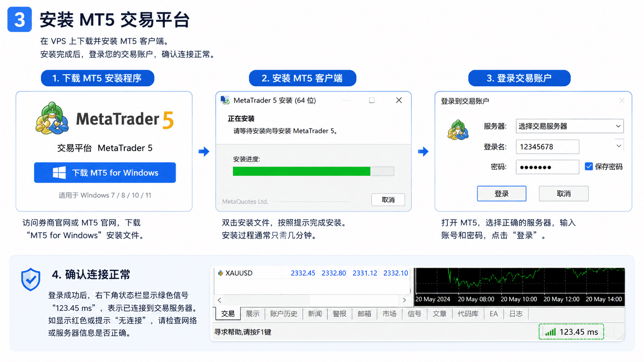Open the 信号 tab
Image resolution: width=644 pixels, height=362 pixels.
(x=414, y=314)
